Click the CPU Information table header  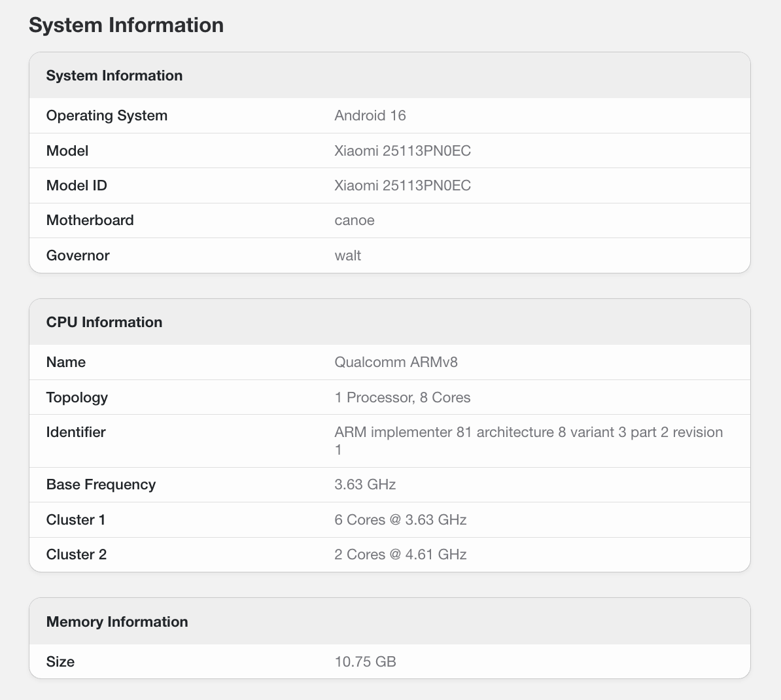104,322
